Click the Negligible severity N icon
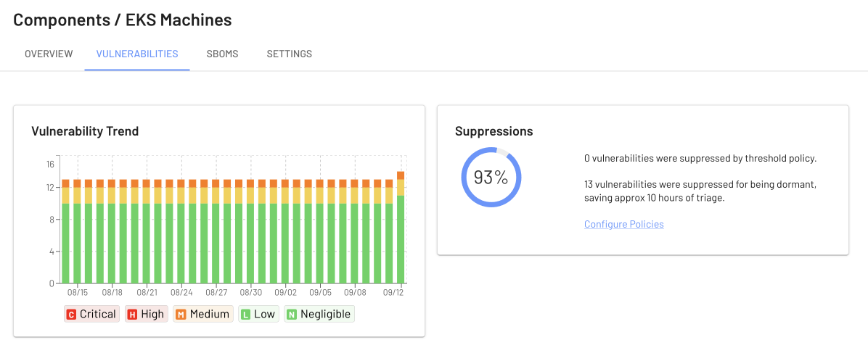Screen dimensions: 868x353 pyautogui.click(x=292, y=315)
